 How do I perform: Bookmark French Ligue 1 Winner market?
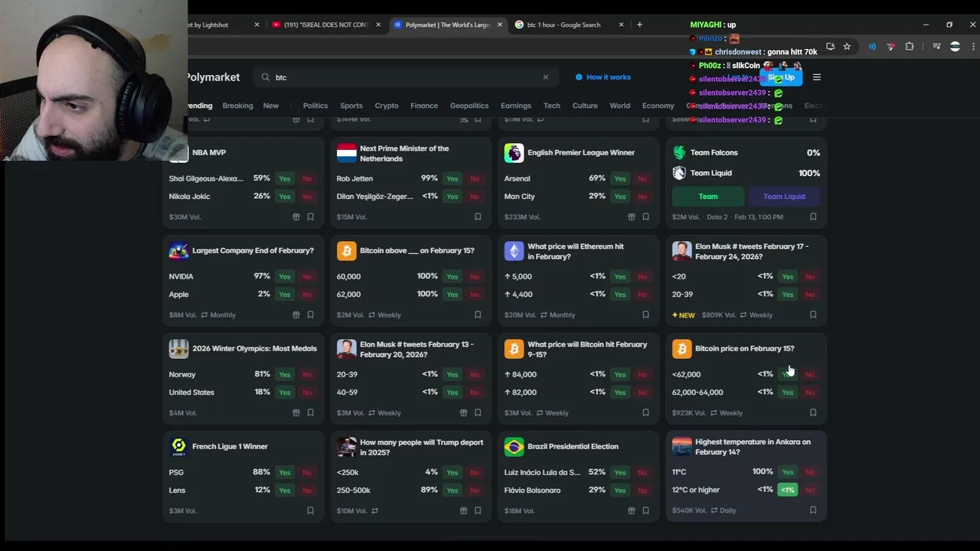pos(310,510)
